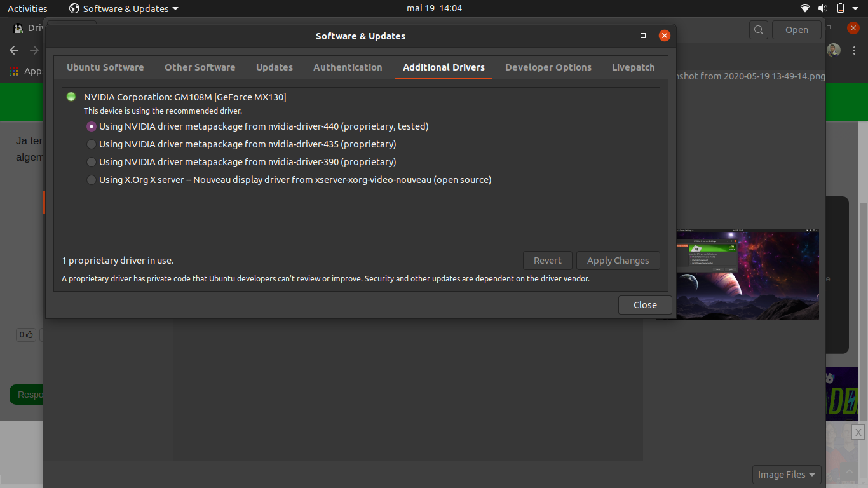Click the Apply Changes button
The height and width of the screenshot is (488, 868).
point(618,261)
